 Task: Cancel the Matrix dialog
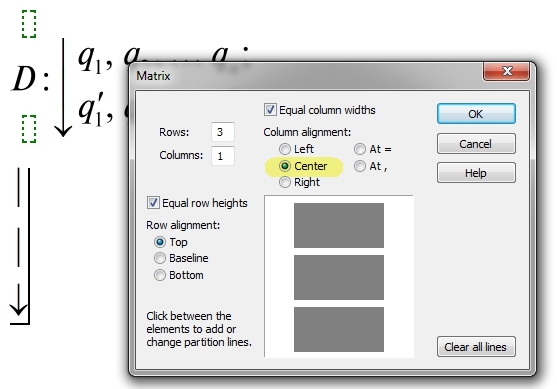pos(476,144)
